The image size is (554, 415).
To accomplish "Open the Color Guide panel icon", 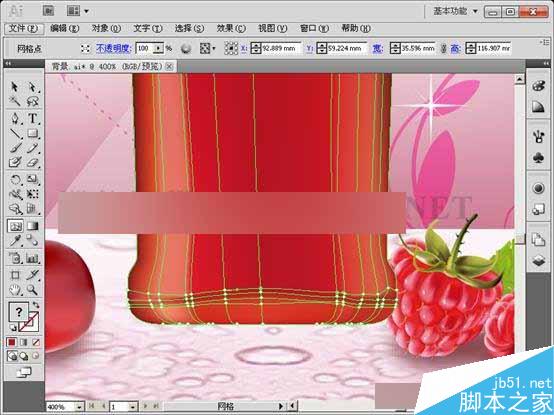I will point(538,107).
